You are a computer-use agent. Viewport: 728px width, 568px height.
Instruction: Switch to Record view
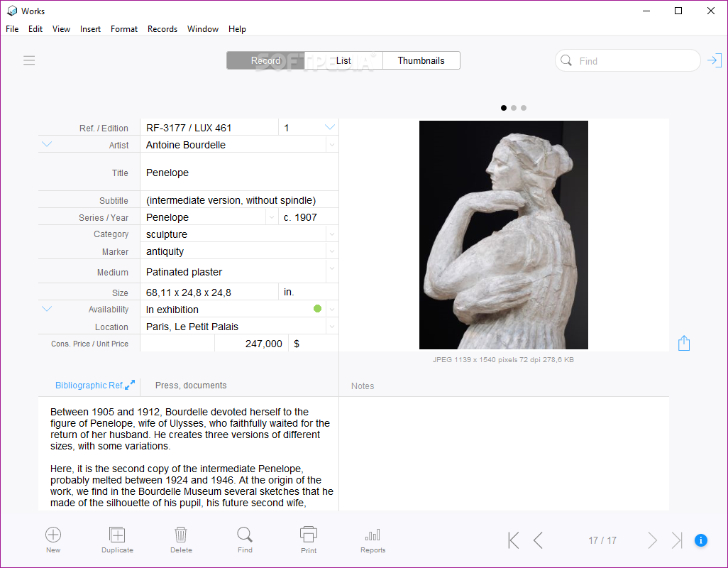tap(265, 60)
